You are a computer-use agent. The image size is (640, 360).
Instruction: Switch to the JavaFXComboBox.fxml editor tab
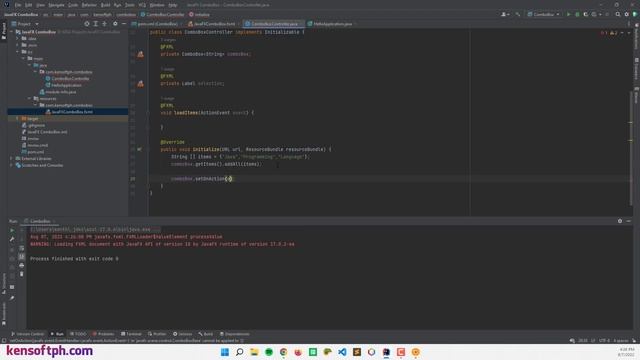pos(214,24)
